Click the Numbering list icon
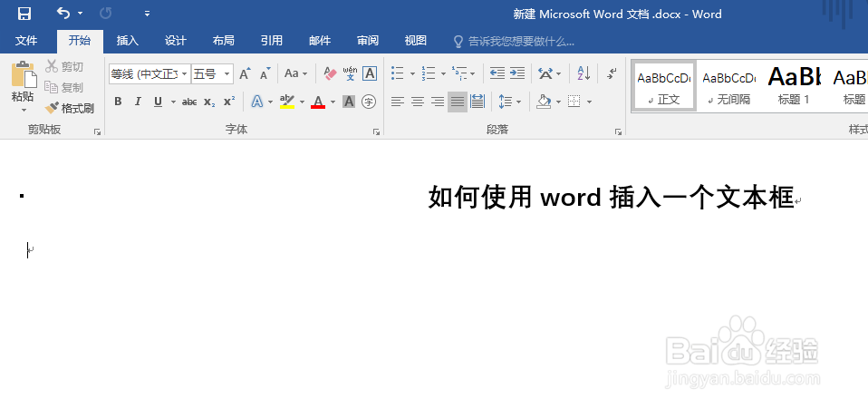The image size is (868, 408). click(429, 73)
